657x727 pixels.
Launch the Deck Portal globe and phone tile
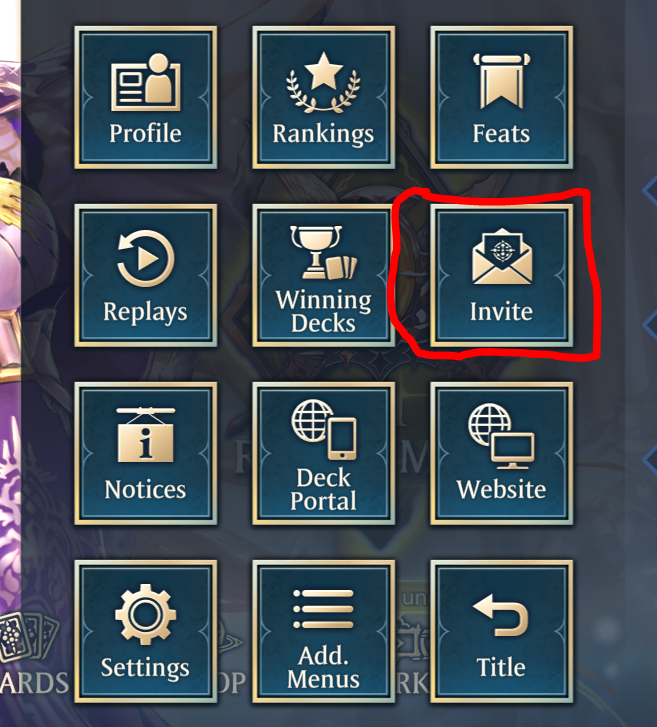(324, 453)
